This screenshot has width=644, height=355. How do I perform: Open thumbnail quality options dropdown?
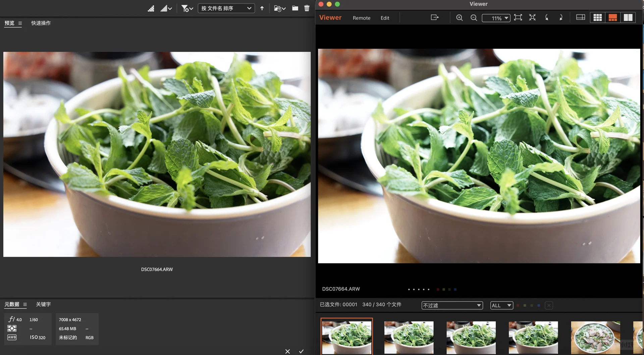coord(166,8)
